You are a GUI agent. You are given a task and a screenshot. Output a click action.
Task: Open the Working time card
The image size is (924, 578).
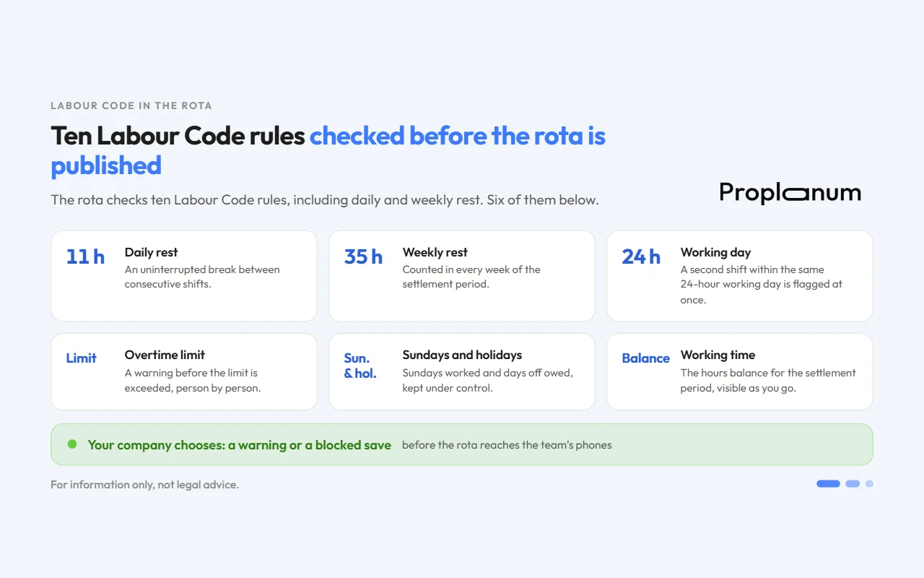740,371
